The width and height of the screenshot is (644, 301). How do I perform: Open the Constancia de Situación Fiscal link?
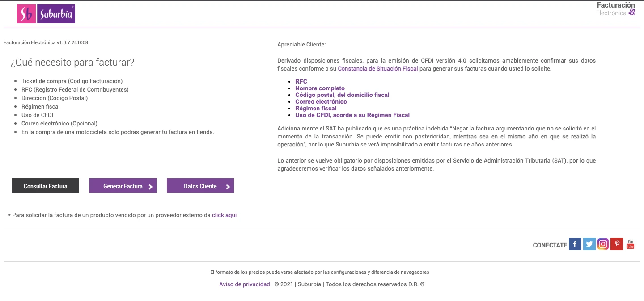(378, 69)
